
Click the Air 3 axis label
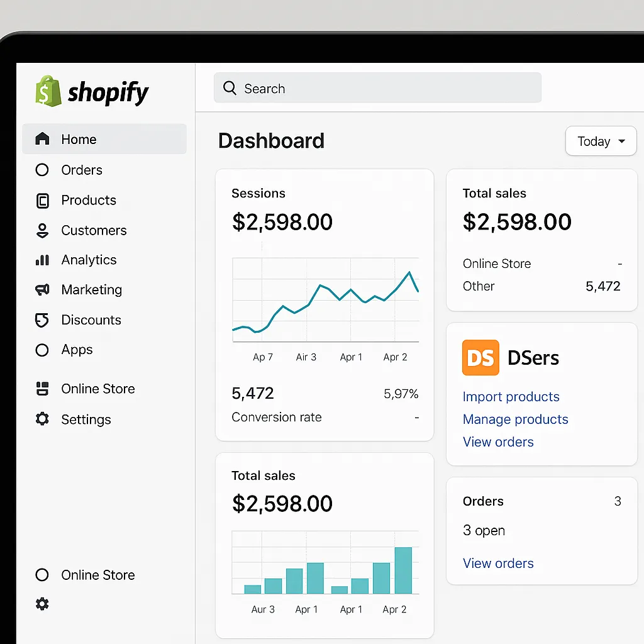click(306, 357)
